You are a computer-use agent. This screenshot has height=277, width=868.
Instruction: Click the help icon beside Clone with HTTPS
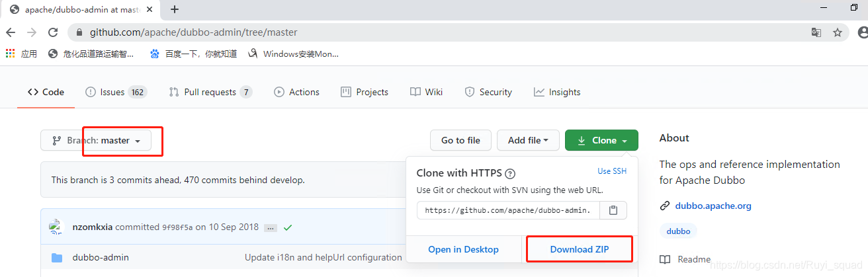[510, 174]
